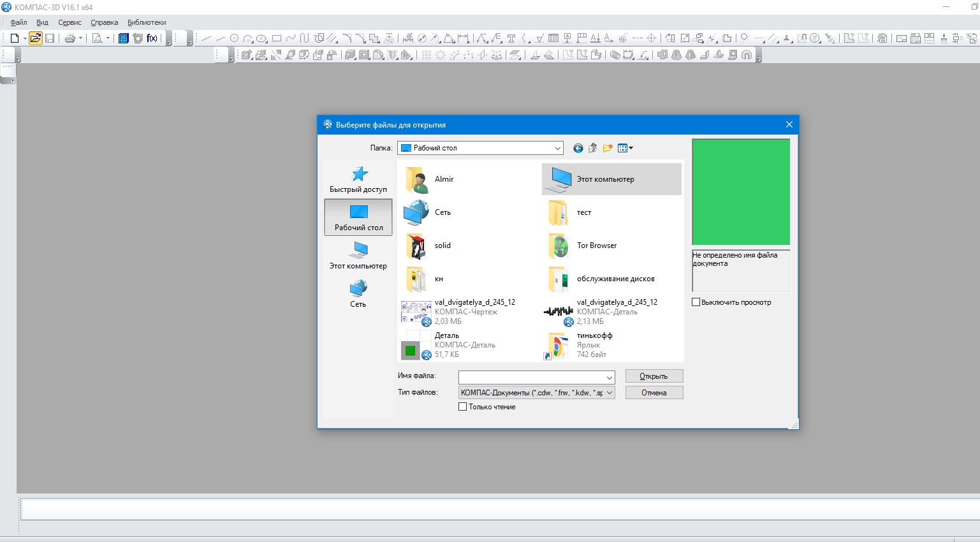
Task: Open Быстрый доступ in dialog sidebar
Action: click(358, 179)
